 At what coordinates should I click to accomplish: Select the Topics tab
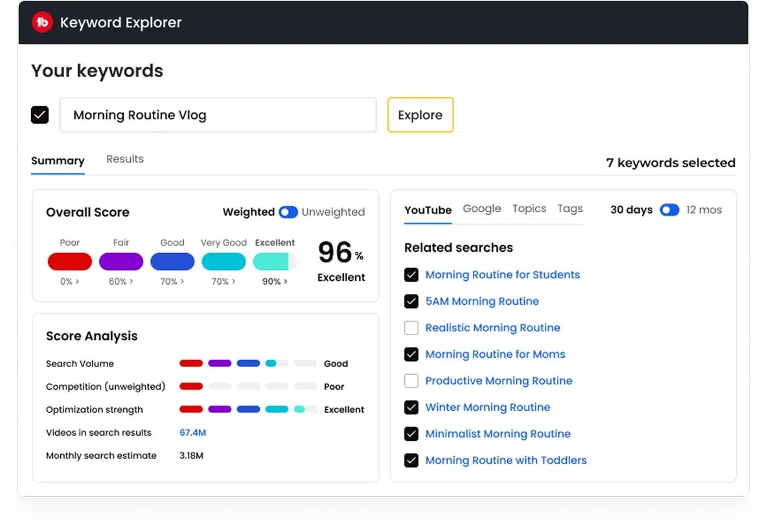529,208
